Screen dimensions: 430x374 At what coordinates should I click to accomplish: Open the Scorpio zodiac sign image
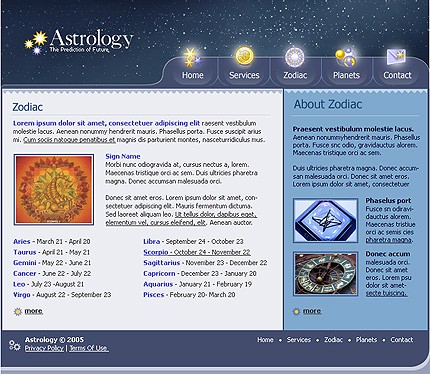point(54,189)
